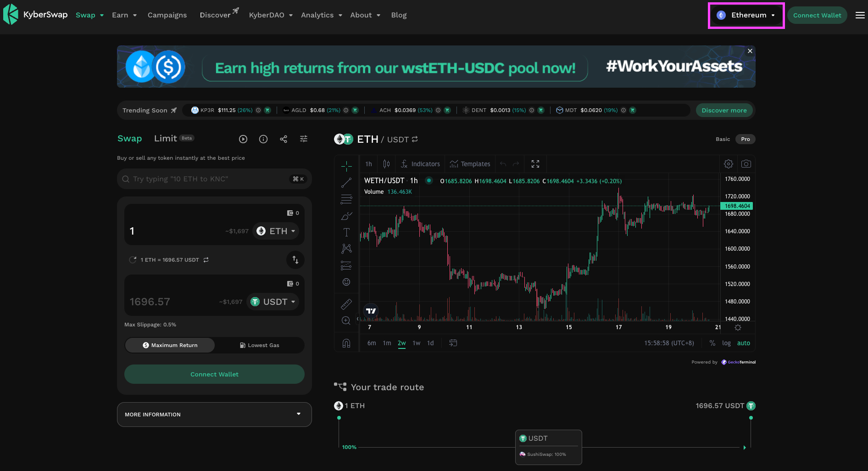Select the text annotation tool

[346, 232]
